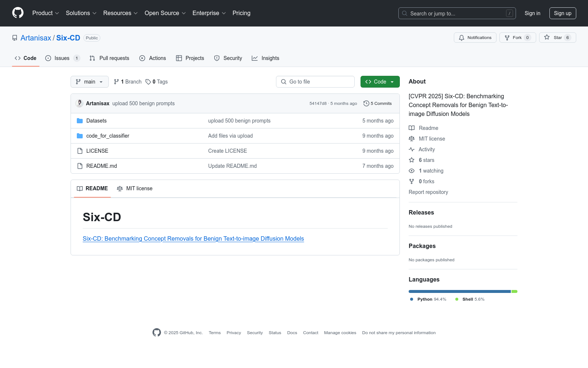
Task: Select the Code repository tab
Action: pyautogui.click(x=26, y=58)
